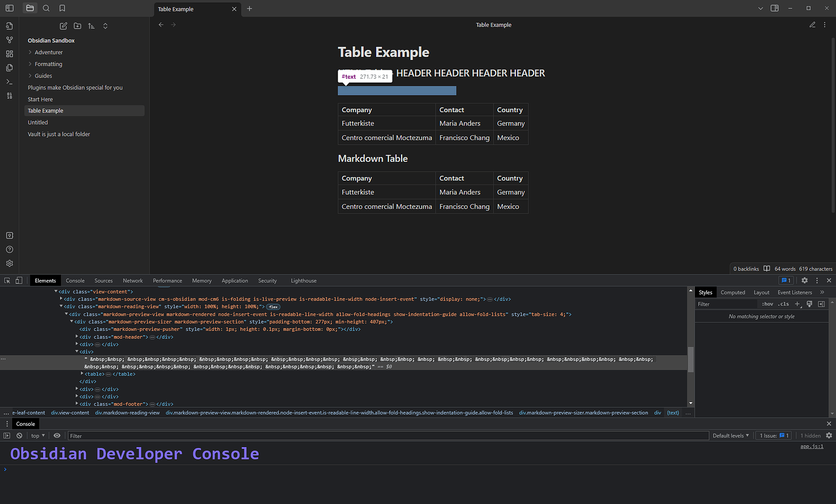Open the graph view from the left ribbon

click(9, 39)
